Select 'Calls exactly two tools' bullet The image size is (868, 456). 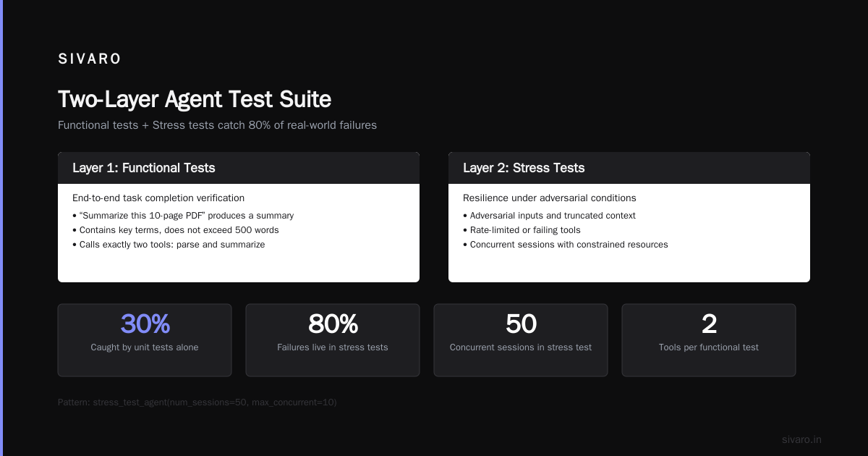click(x=169, y=245)
